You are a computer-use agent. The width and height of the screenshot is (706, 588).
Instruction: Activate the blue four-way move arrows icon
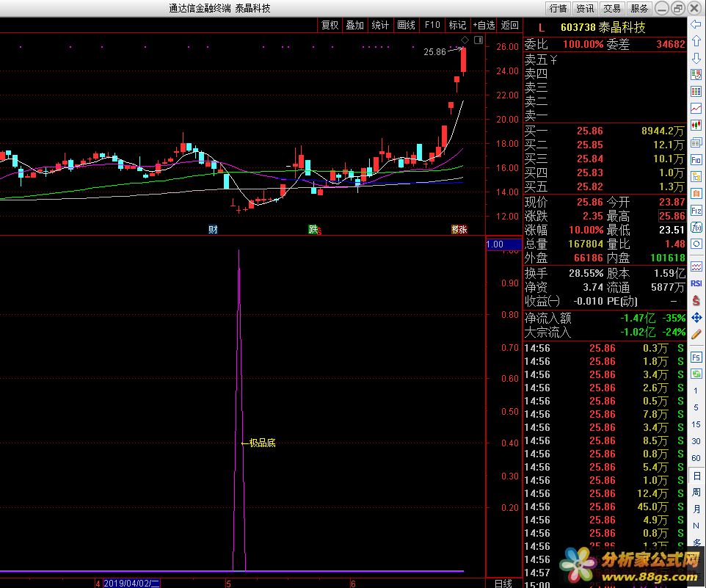pos(696,317)
